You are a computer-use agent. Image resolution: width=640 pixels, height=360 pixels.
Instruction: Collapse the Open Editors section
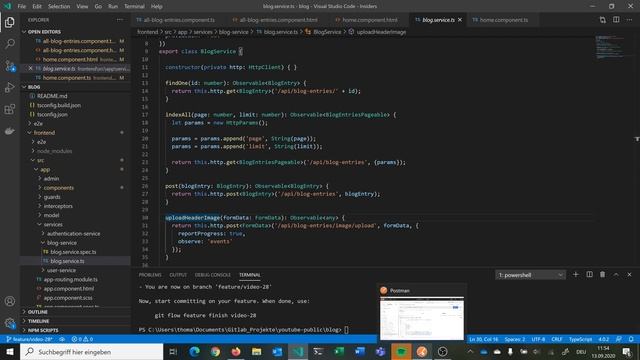[x=44, y=31]
